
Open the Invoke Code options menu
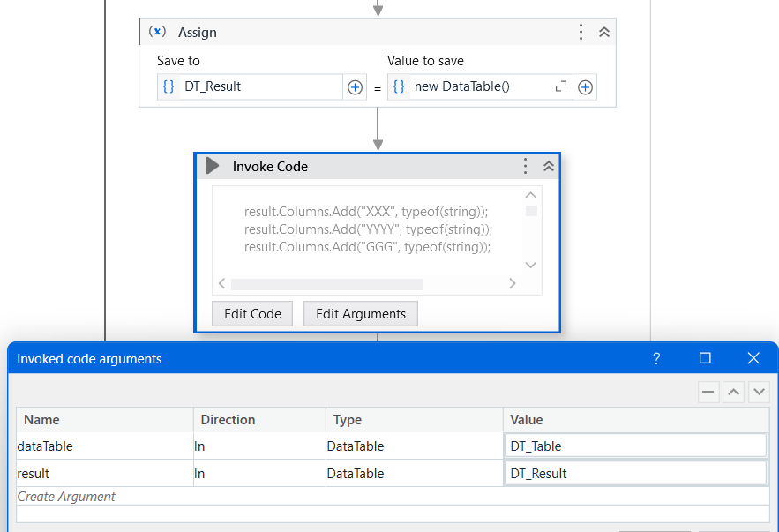(x=525, y=166)
